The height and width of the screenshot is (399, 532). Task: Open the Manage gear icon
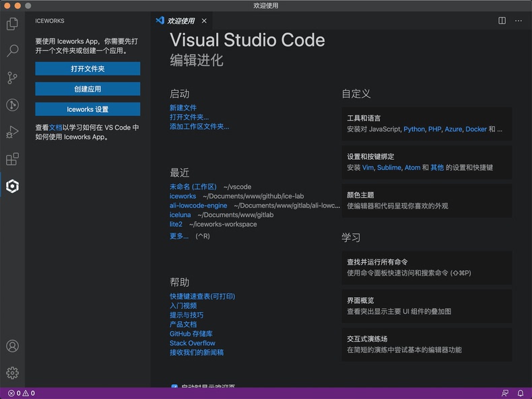tap(12, 373)
